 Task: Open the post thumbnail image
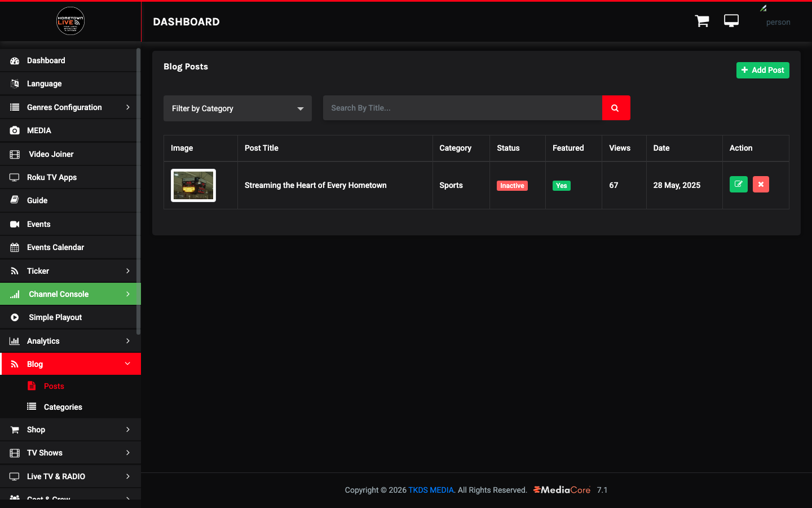193,185
